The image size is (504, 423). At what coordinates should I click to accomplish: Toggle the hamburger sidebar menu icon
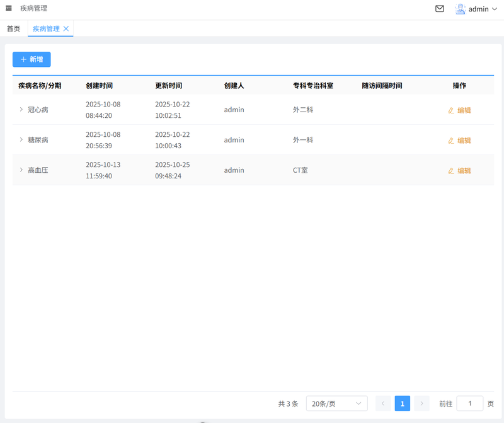[9, 9]
